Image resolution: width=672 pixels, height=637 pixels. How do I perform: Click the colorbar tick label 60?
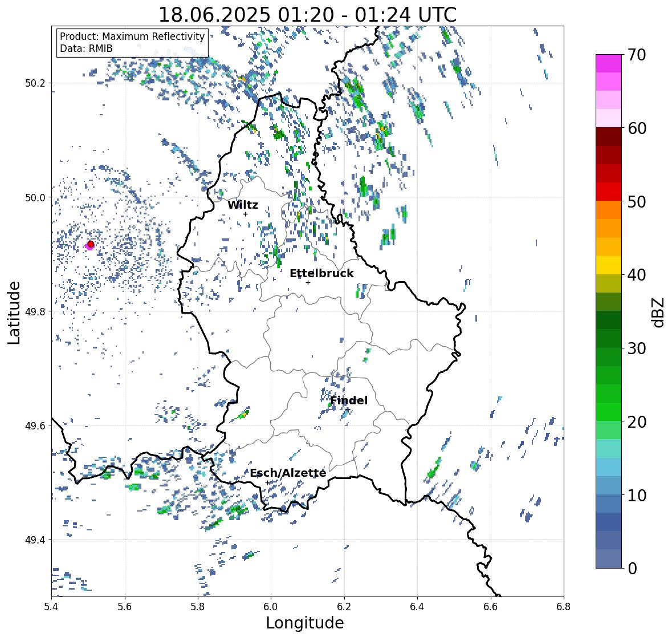[637, 128]
